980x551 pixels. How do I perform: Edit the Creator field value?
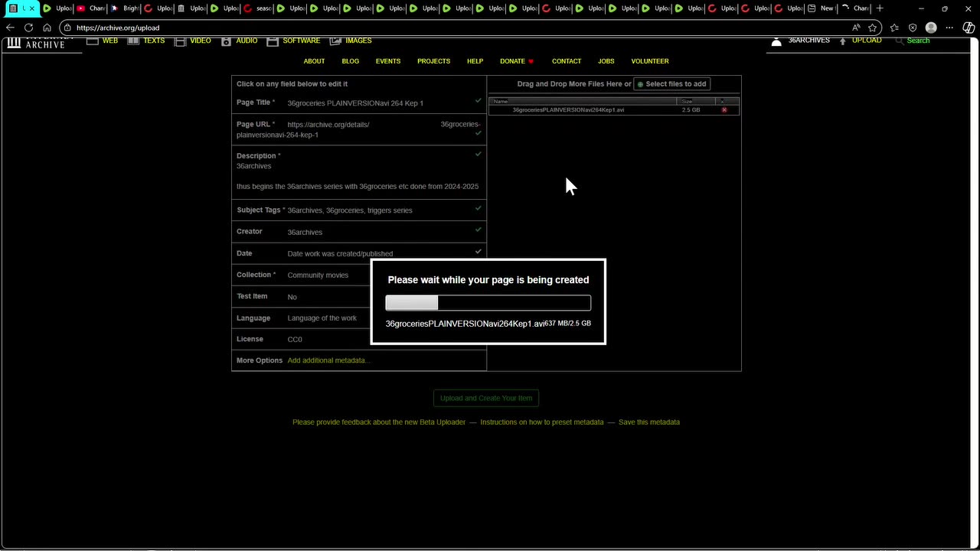[305, 232]
